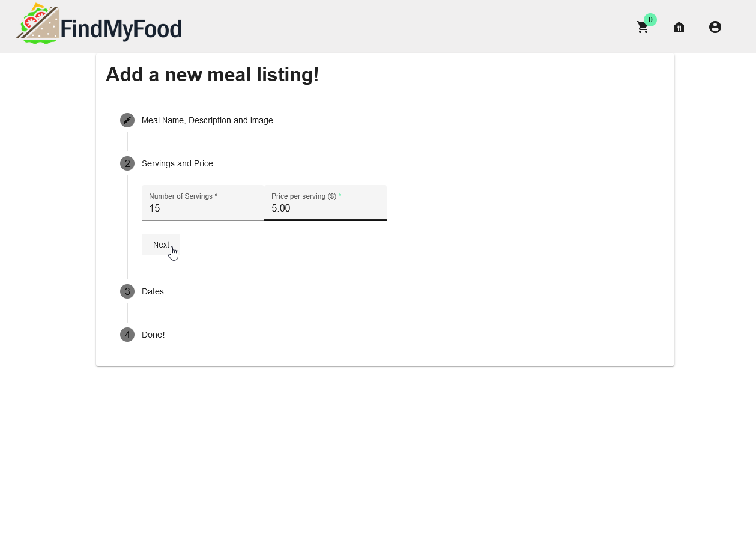Click the 'Add a new meal listing!' heading
The height and width of the screenshot is (557, 756).
click(212, 75)
